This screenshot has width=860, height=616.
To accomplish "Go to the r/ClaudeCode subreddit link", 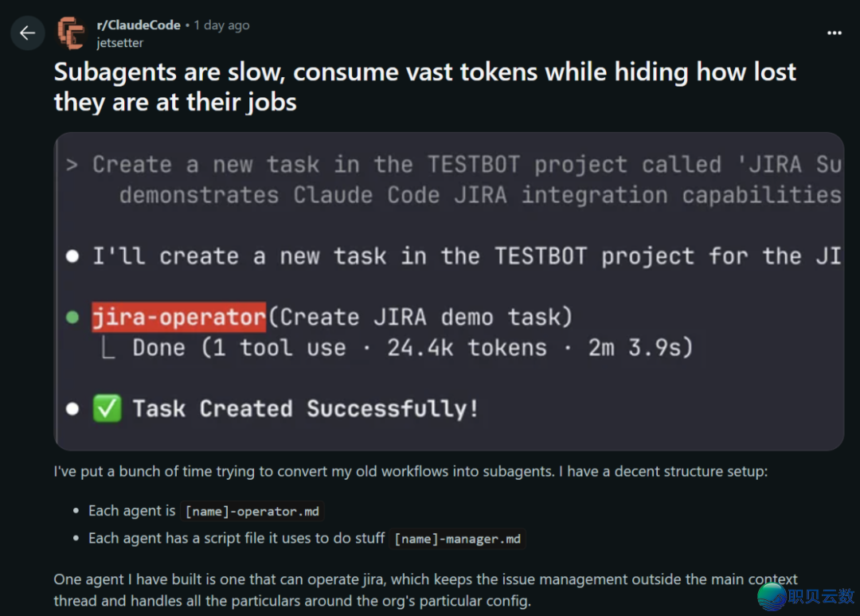I will [139, 25].
